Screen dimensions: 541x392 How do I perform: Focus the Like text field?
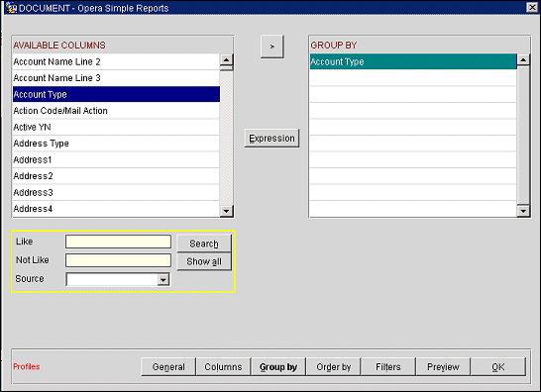pos(118,242)
